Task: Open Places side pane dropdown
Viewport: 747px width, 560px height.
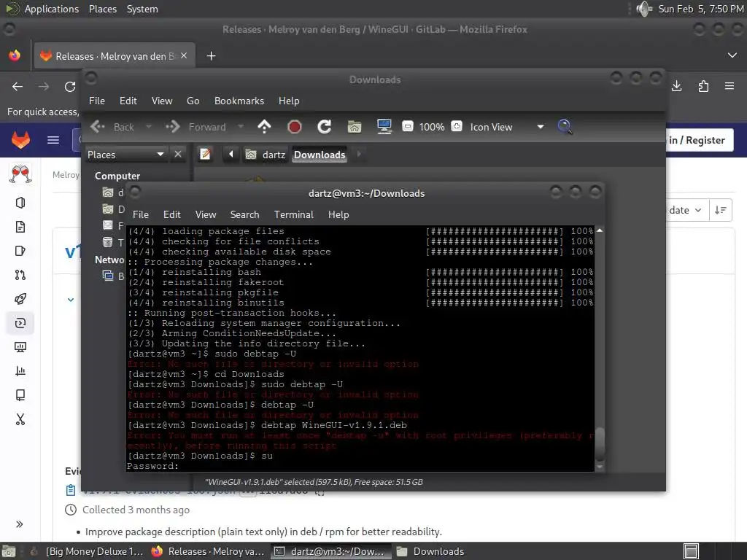Action: 126,155
